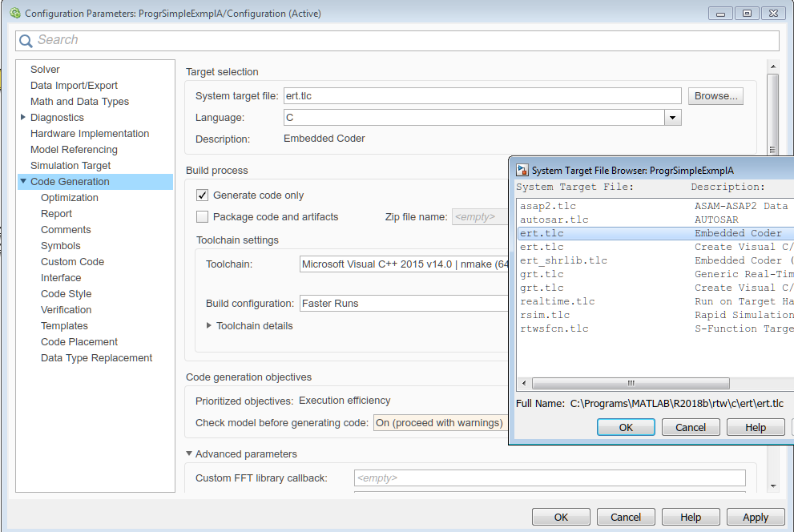Uncheck Generate code only checkbox
The width and height of the screenshot is (794, 532).
(x=202, y=195)
